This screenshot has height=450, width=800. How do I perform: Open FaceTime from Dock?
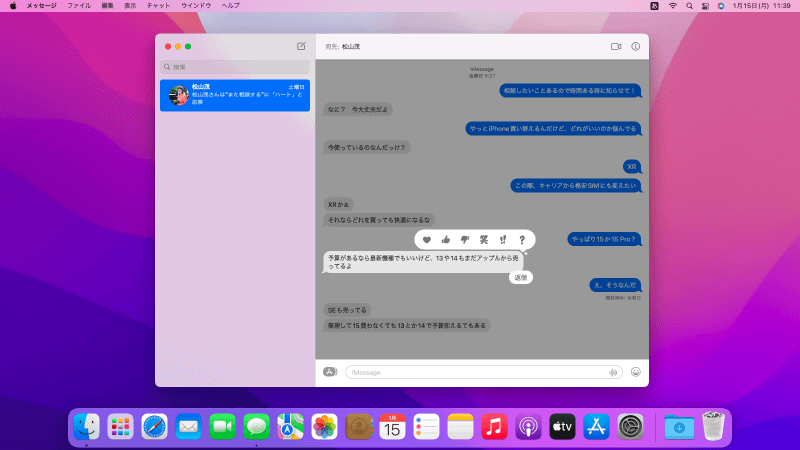click(x=222, y=427)
